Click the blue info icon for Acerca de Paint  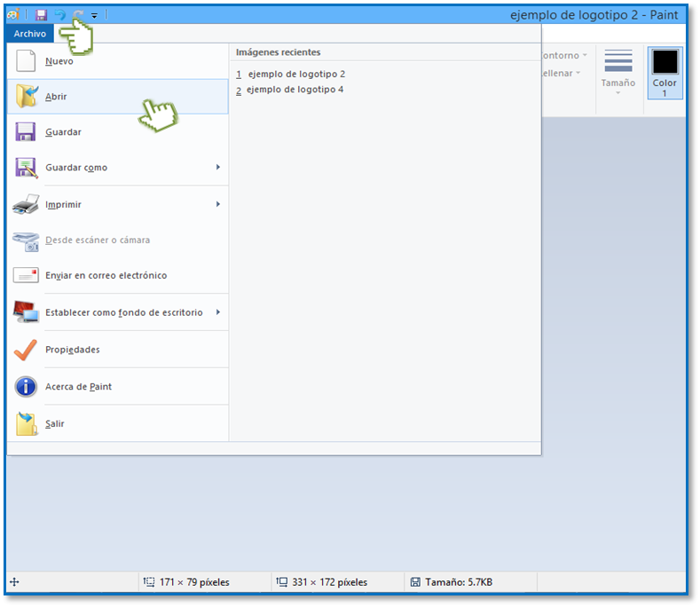click(26, 387)
